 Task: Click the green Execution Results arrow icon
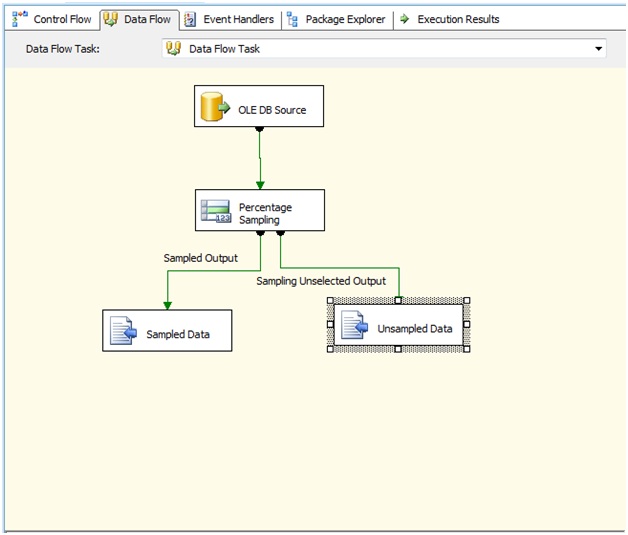(x=404, y=19)
